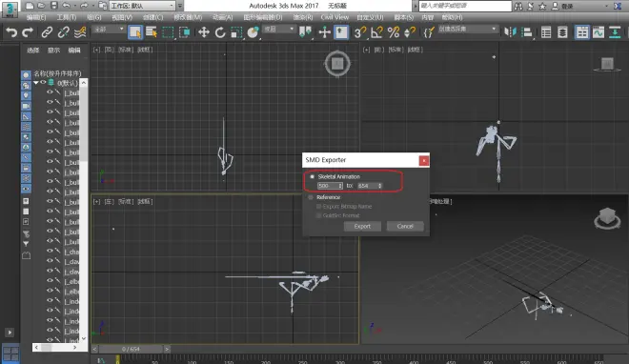The image size is (629, 364).
Task: Open the redo history dropdown arrow in title bar
Action: (92, 6)
